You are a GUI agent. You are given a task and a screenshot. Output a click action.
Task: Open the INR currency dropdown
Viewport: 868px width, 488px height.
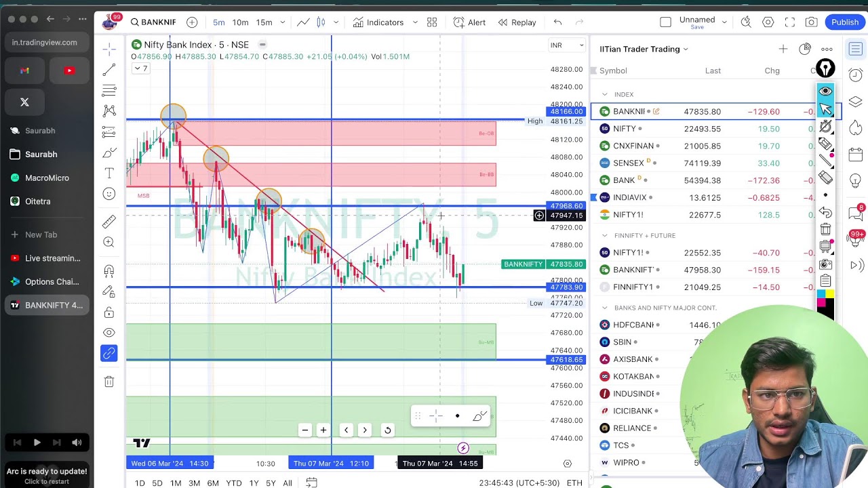[x=566, y=45]
